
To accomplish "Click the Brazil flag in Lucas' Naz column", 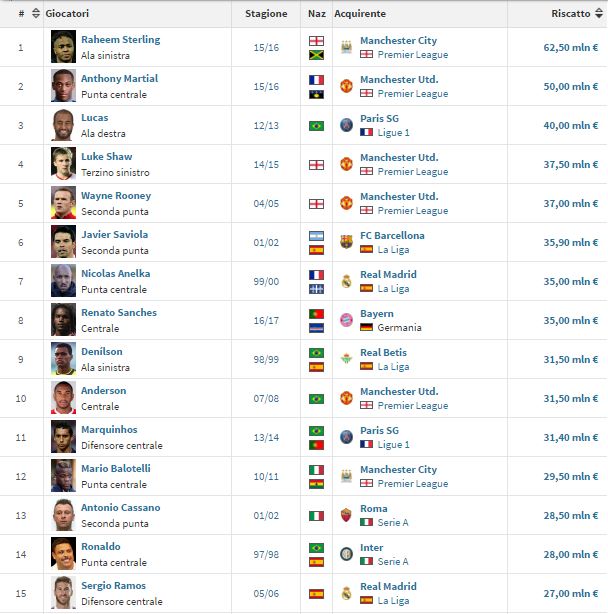I will 317,126.
